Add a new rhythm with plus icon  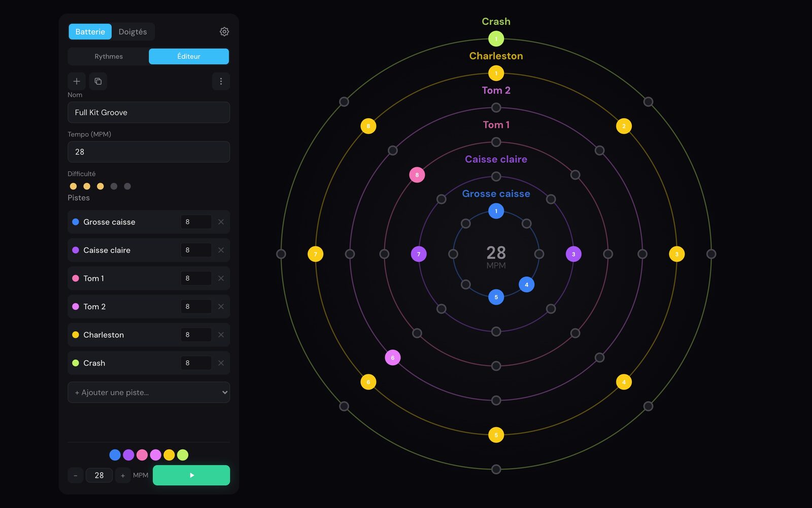tap(77, 81)
